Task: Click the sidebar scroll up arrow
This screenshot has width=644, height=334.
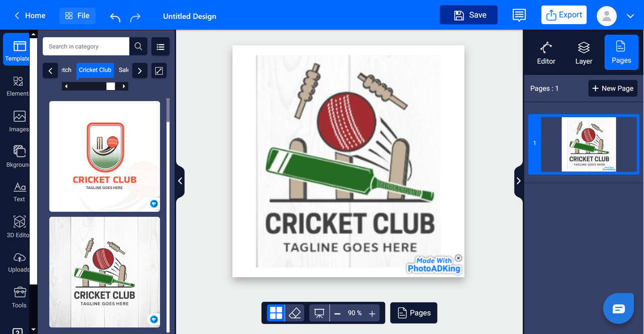Action: (34, 35)
